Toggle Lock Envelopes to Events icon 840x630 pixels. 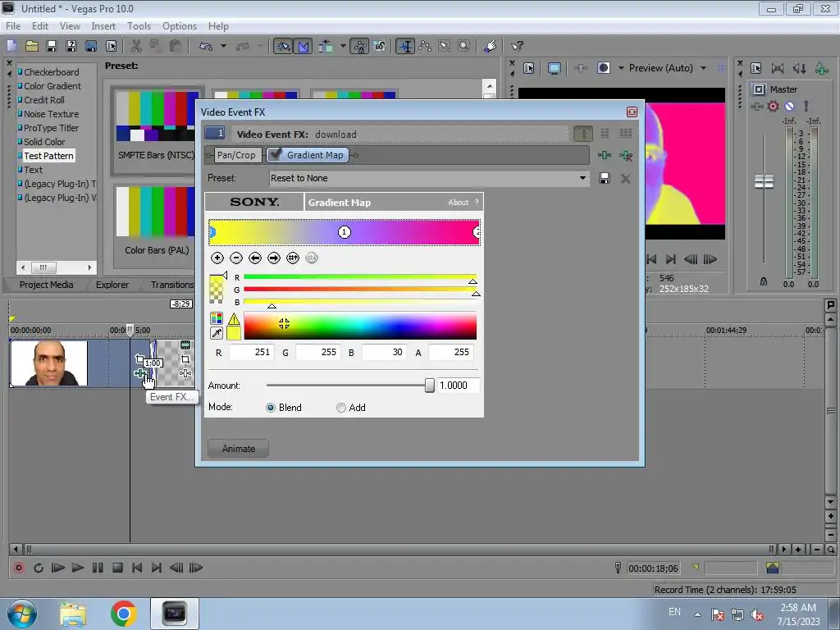pyautogui.click(x=360, y=46)
